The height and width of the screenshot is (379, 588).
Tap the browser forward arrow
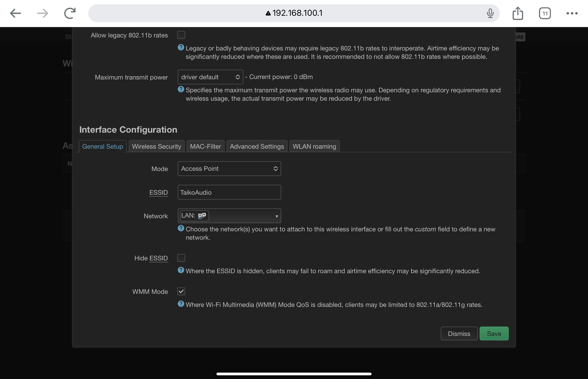(42, 13)
